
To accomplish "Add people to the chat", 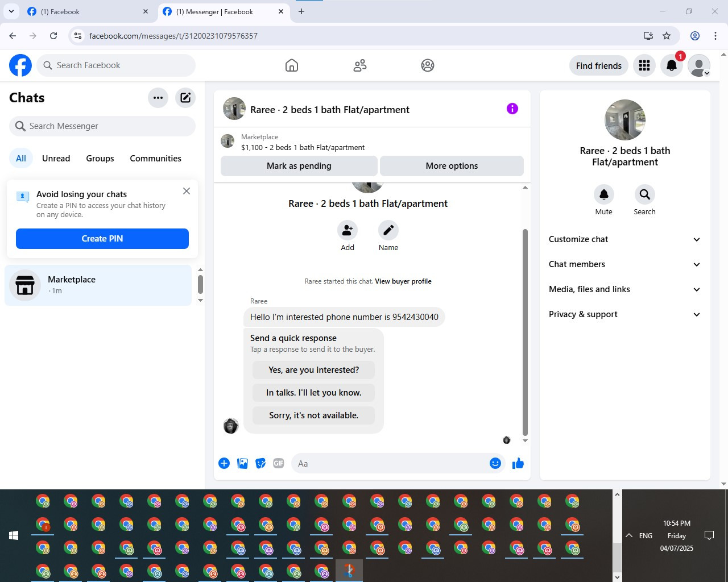I will [x=348, y=230].
